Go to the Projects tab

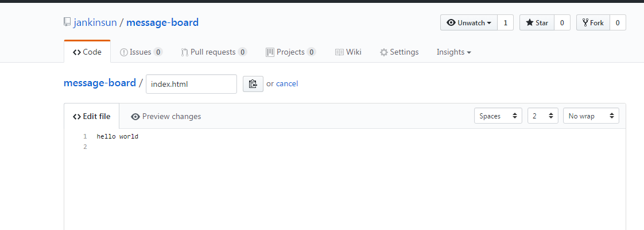click(290, 52)
